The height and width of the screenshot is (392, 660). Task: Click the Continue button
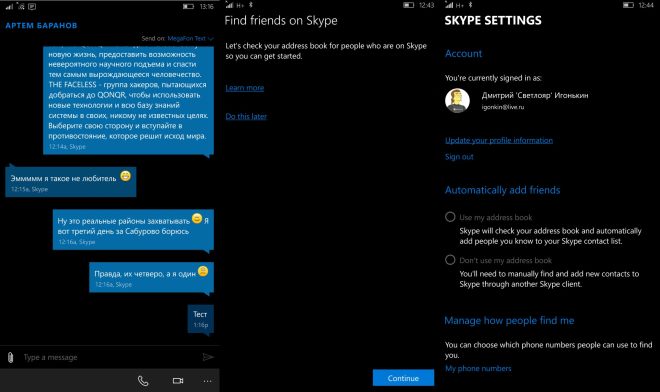[403, 378]
